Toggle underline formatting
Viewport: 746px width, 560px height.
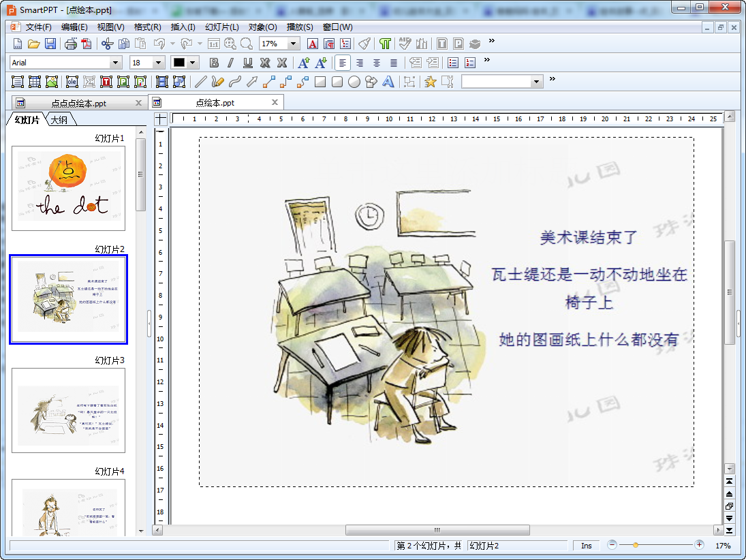[x=248, y=63]
